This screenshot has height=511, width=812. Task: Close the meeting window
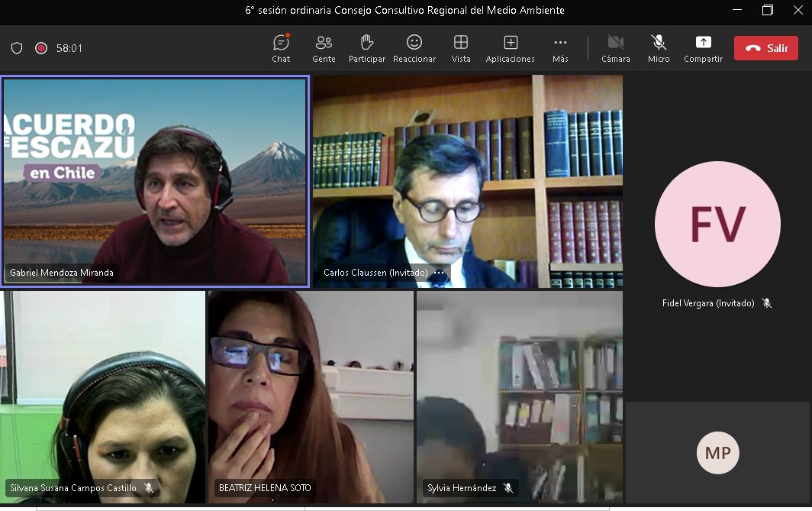[798, 10]
